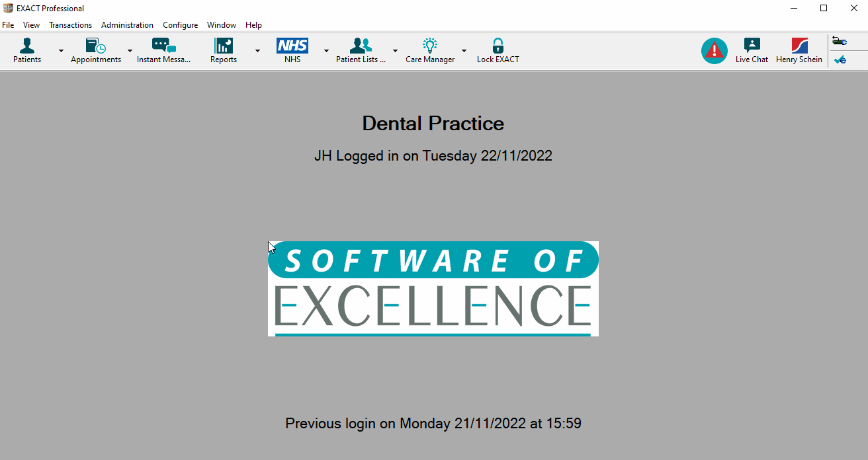The height and width of the screenshot is (460, 868).
Task: Open the Window menu
Action: tap(222, 25)
